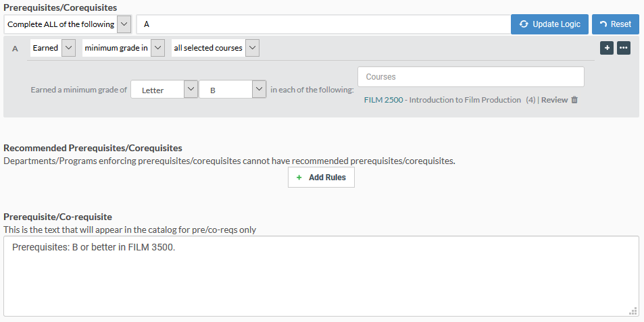Delete FILM 2500 with the trash icon
The height and width of the screenshot is (322, 644).
574,100
